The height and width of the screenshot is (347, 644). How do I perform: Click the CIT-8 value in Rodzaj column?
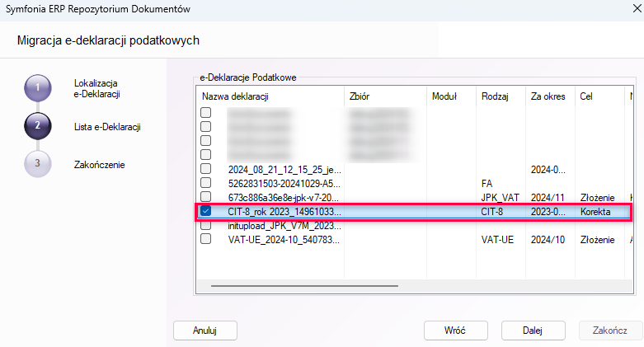pyautogui.click(x=492, y=212)
